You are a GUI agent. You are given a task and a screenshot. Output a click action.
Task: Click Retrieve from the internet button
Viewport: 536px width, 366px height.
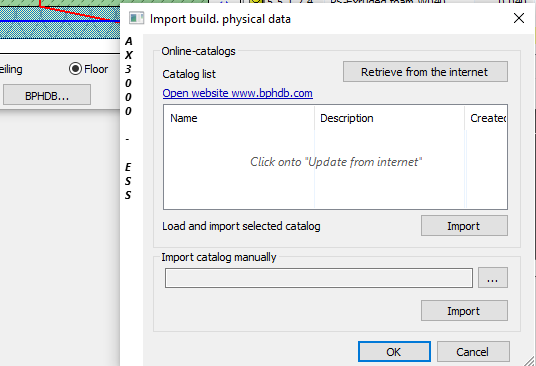click(425, 72)
